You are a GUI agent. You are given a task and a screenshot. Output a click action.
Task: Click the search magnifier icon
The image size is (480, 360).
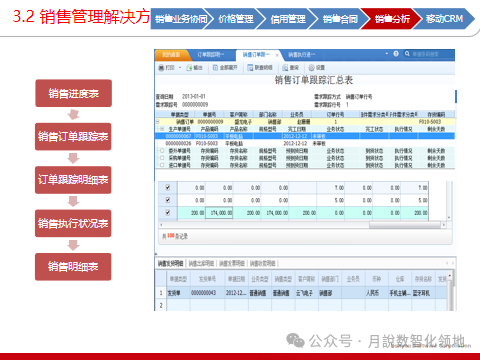coord(407,54)
